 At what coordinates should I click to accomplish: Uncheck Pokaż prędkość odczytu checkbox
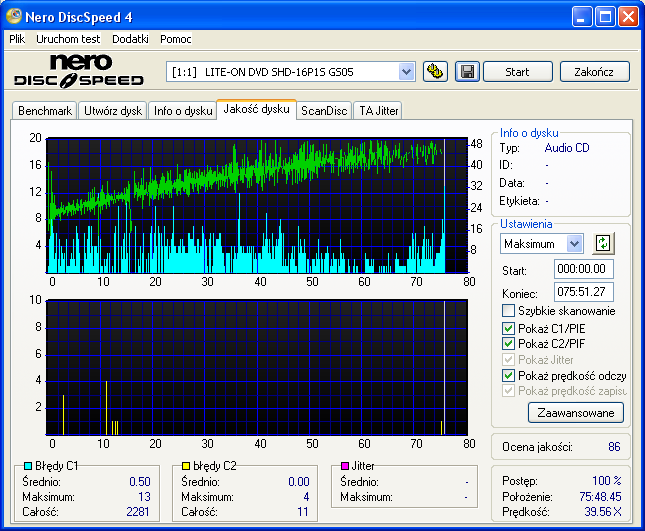click(x=508, y=376)
